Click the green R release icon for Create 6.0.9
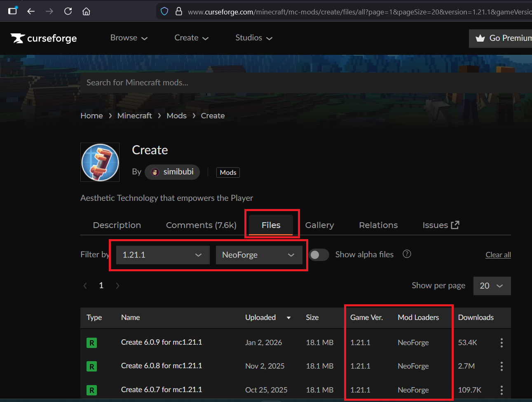 [x=91, y=342]
